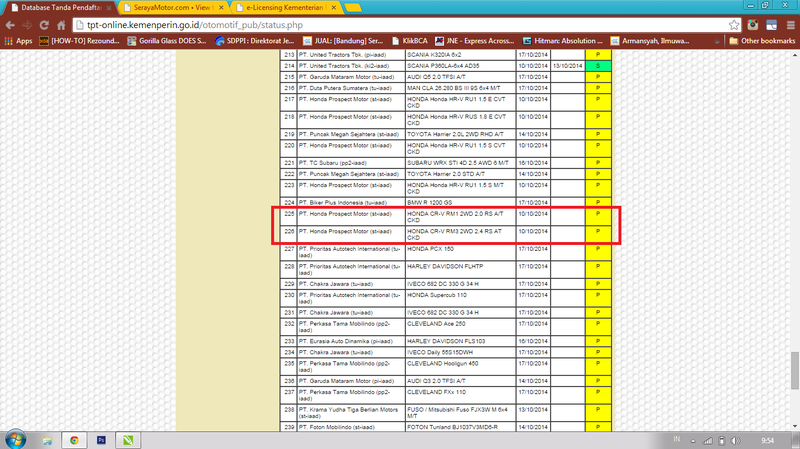
Task: Open Photoshop from the taskbar
Action: pos(101,440)
